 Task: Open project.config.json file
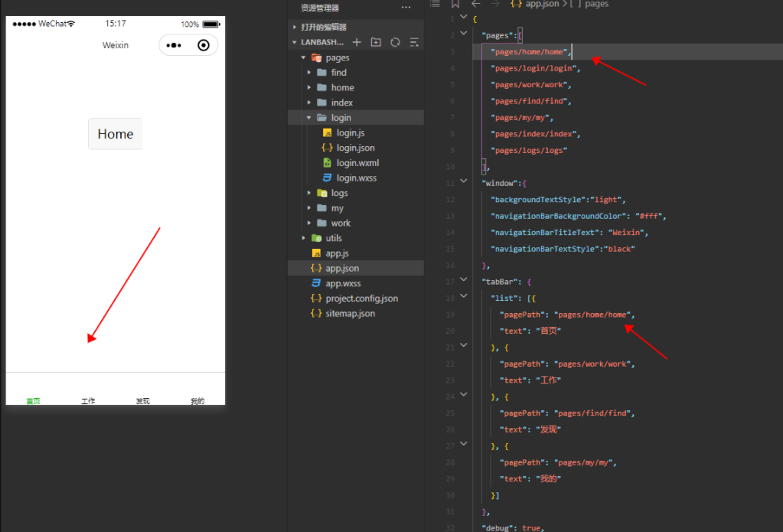[x=356, y=299]
